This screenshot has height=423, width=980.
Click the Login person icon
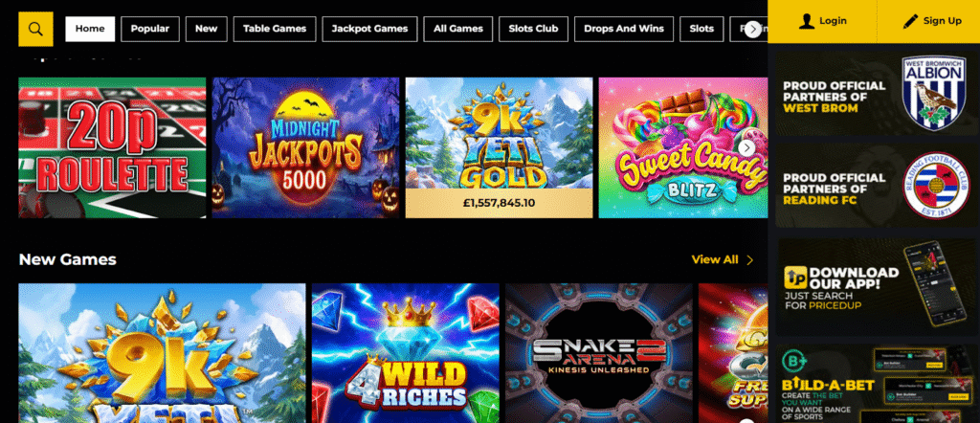807,21
